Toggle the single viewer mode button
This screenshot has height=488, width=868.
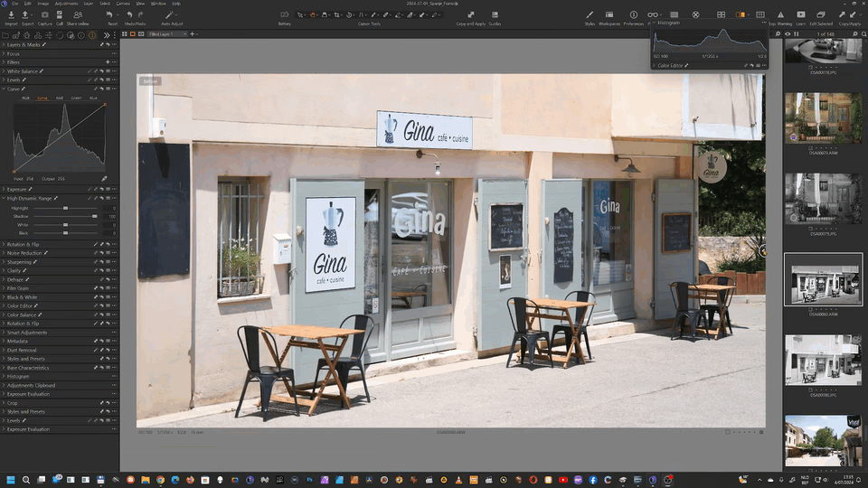(x=133, y=34)
